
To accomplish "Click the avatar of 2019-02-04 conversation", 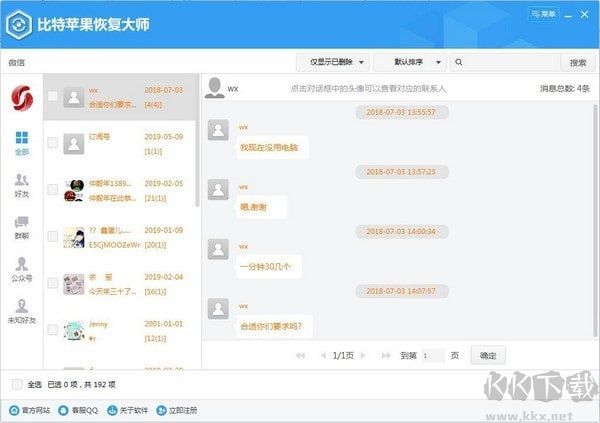I will [x=73, y=284].
